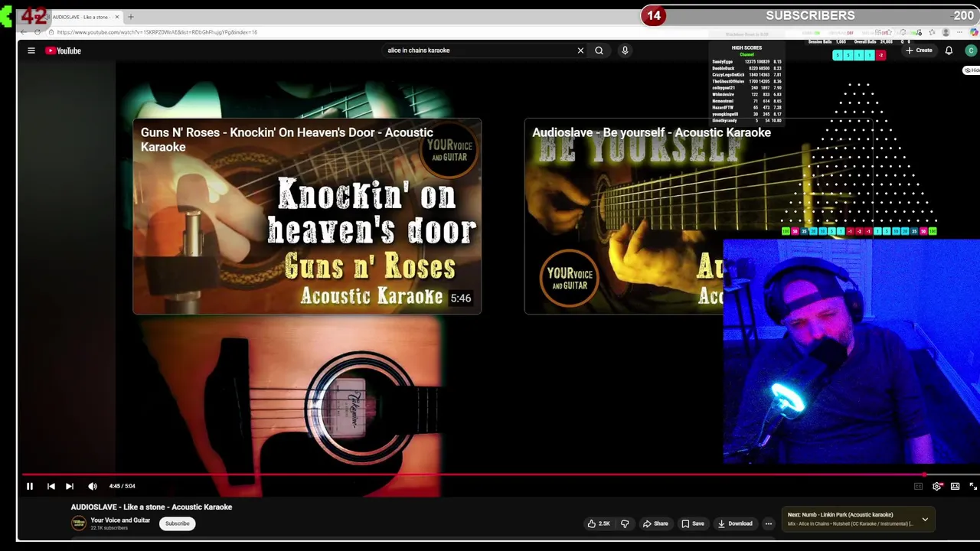Mute the player volume

(93, 486)
